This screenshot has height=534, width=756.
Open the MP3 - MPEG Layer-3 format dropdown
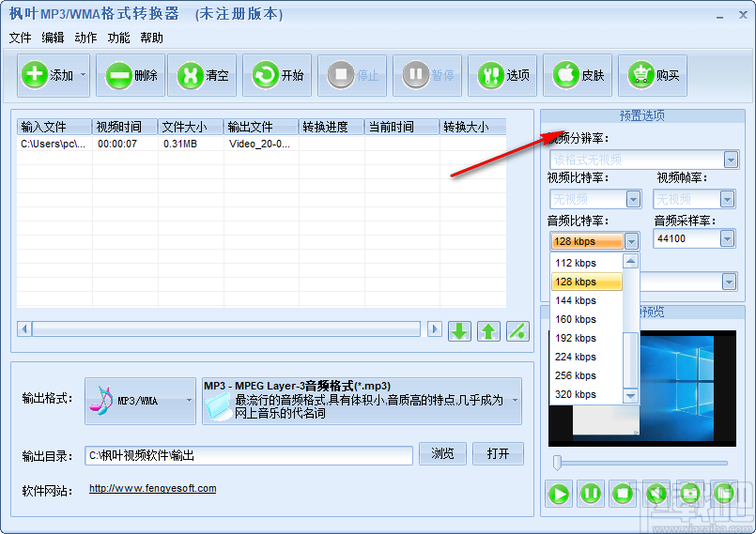coord(362,401)
